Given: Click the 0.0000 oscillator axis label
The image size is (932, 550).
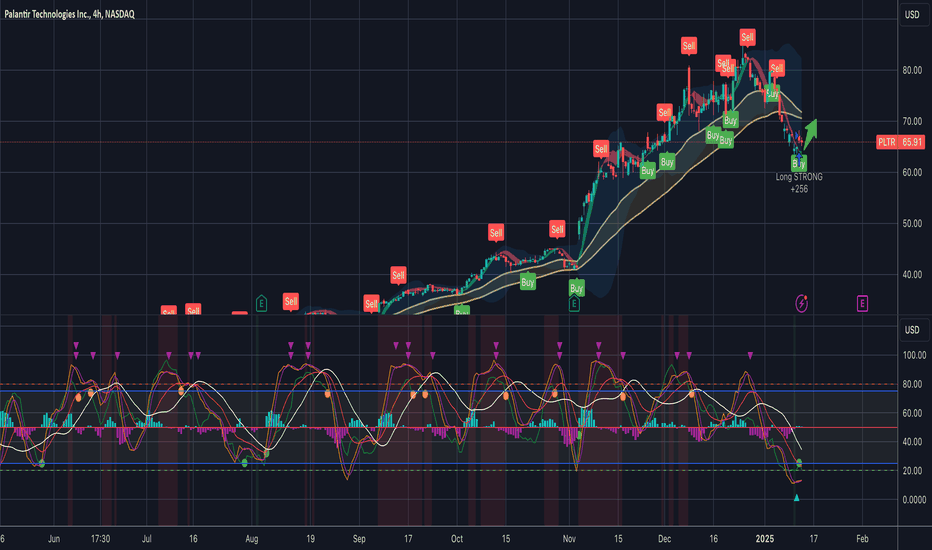Looking at the screenshot, I should (914, 499).
